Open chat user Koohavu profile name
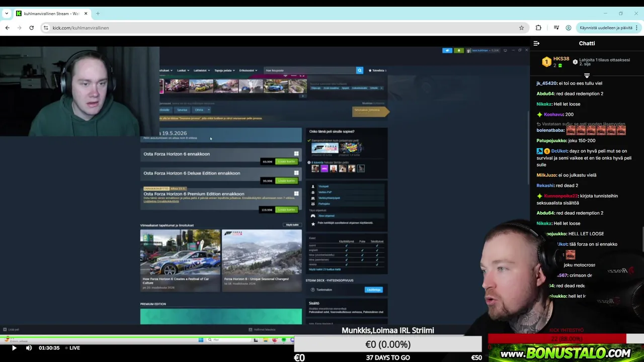This screenshot has width=644, height=362. point(554,115)
